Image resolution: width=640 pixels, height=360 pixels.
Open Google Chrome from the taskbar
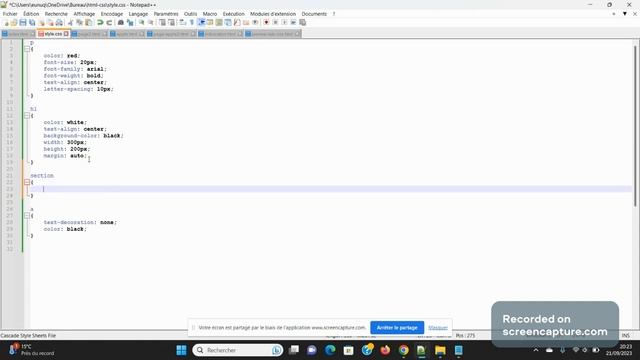pyautogui.click(x=403, y=350)
